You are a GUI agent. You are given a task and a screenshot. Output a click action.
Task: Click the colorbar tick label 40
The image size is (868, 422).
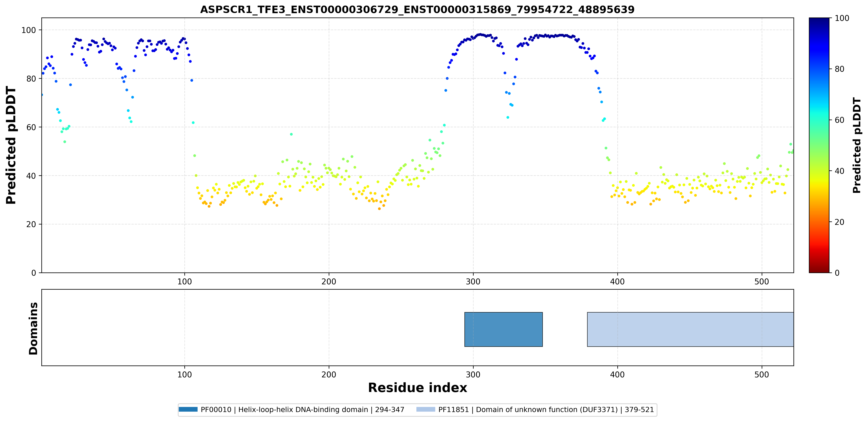(x=839, y=171)
